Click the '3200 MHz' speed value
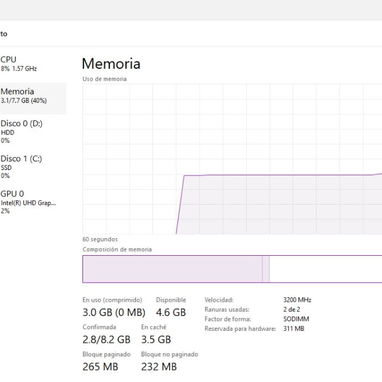Viewport: 382px width, 382px height. click(297, 300)
